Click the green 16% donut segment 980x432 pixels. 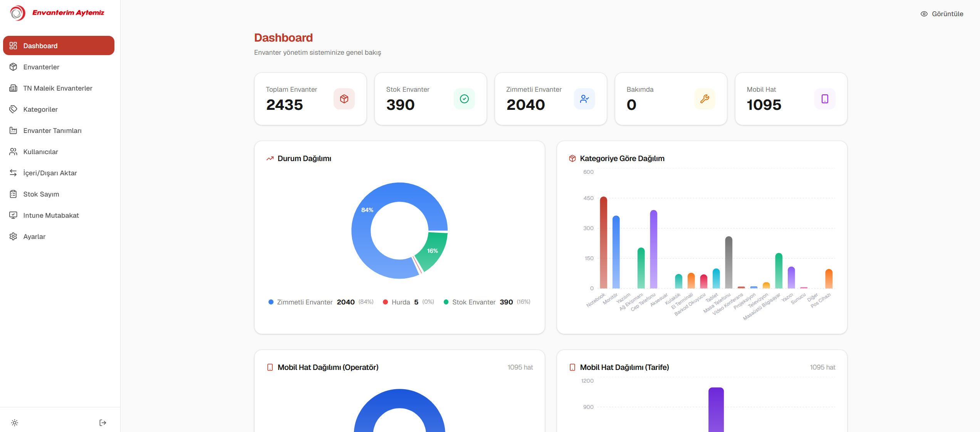coord(433,250)
